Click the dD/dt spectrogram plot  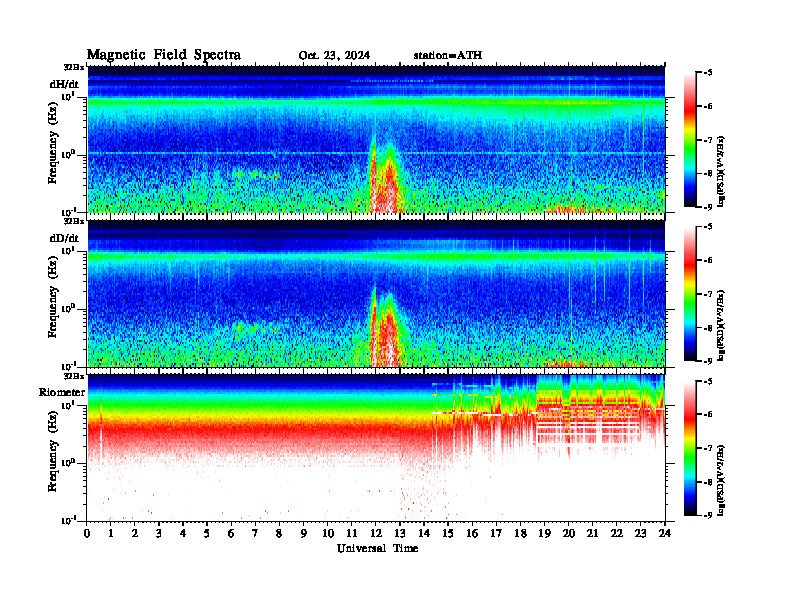pos(376,293)
